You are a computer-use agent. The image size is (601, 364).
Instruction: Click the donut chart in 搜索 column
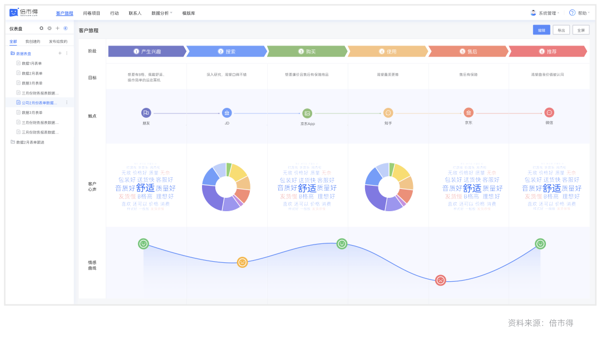(226, 187)
